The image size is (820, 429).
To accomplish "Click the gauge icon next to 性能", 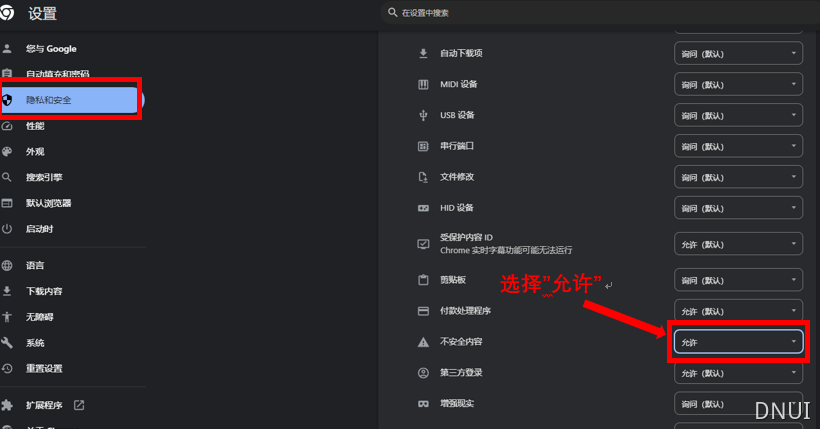I will click(7, 126).
